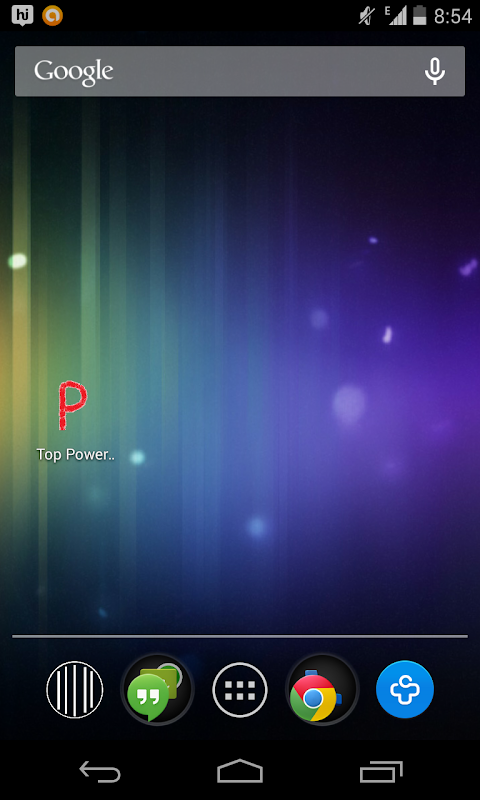Open the Top Power red P app
Image resolution: width=480 pixels, height=800 pixels.
(x=72, y=405)
